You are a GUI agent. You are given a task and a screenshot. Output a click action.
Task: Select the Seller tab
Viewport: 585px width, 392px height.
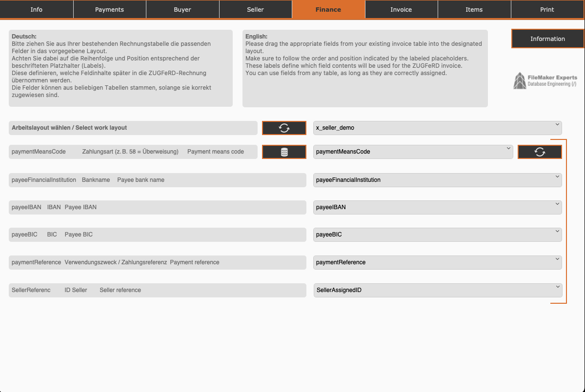(x=255, y=9)
